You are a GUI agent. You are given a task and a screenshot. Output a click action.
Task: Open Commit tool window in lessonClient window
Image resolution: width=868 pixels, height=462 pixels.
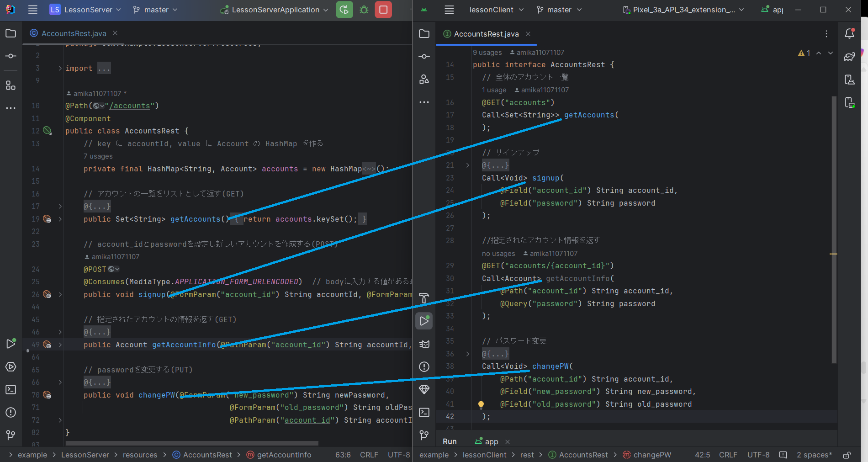(424, 56)
